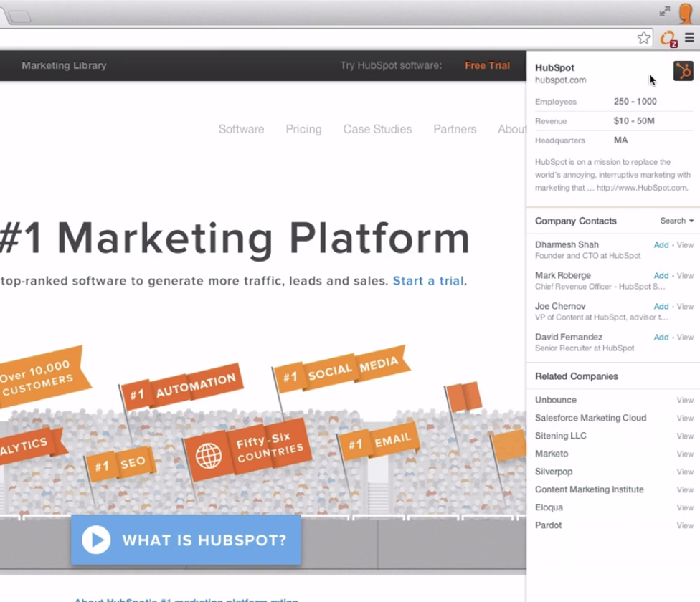
Task: Click the play icon on video button
Action: [96, 540]
